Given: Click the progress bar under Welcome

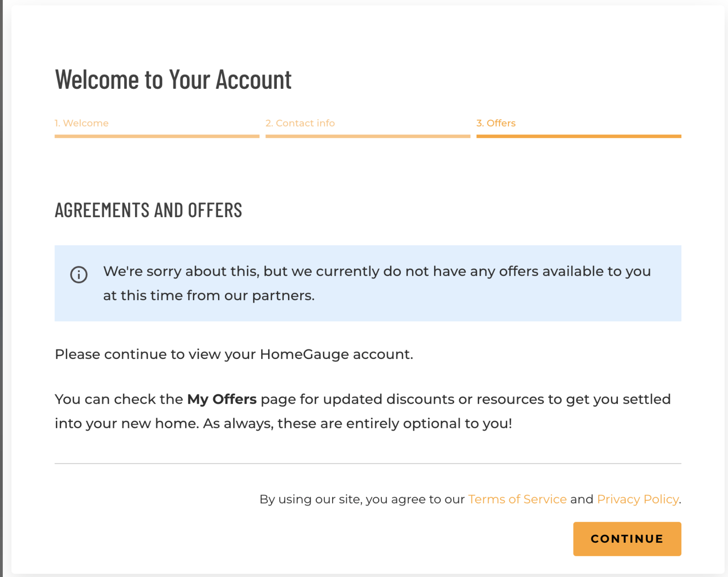Looking at the screenshot, I should click(x=157, y=136).
